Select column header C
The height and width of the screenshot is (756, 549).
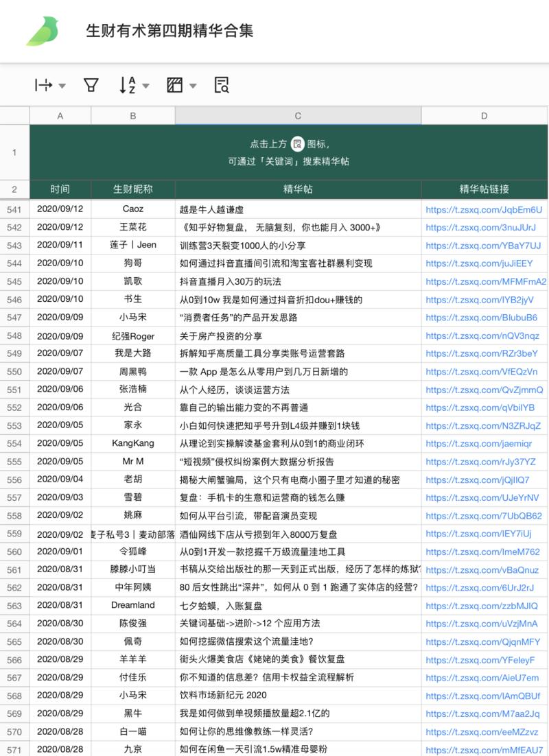(296, 116)
